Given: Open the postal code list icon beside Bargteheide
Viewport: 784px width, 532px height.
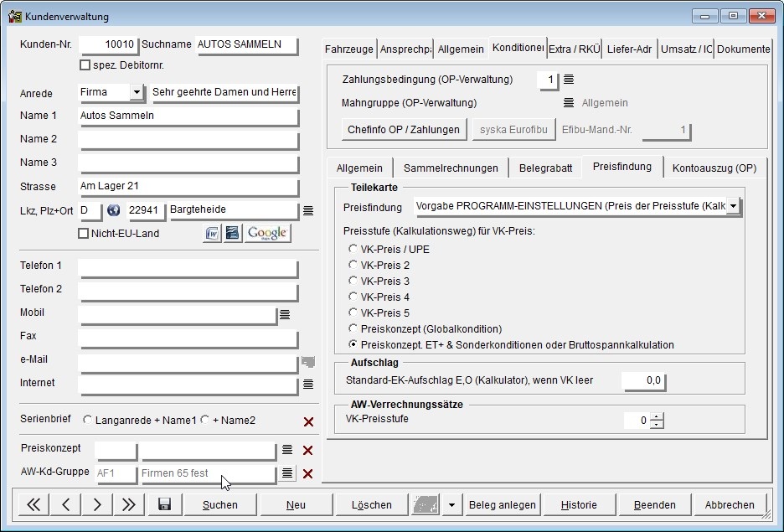Looking at the screenshot, I should 308,210.
